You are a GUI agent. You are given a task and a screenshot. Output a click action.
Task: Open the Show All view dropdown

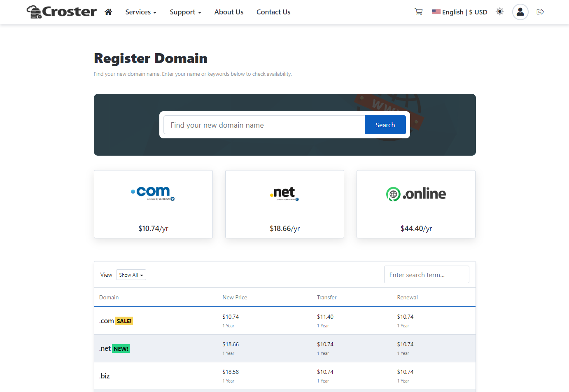131,275
